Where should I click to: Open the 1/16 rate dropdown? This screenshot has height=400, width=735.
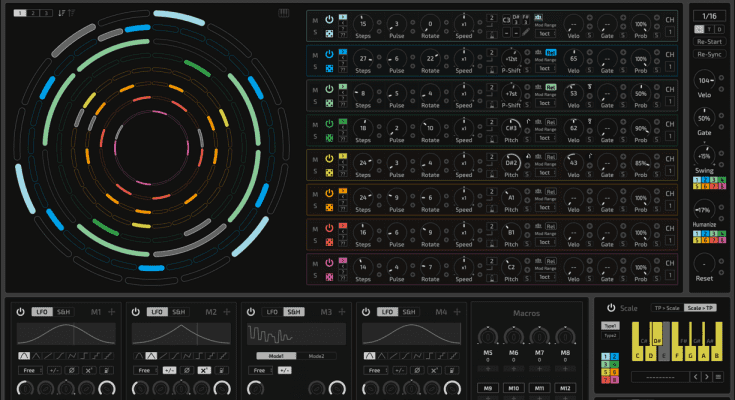708,16
